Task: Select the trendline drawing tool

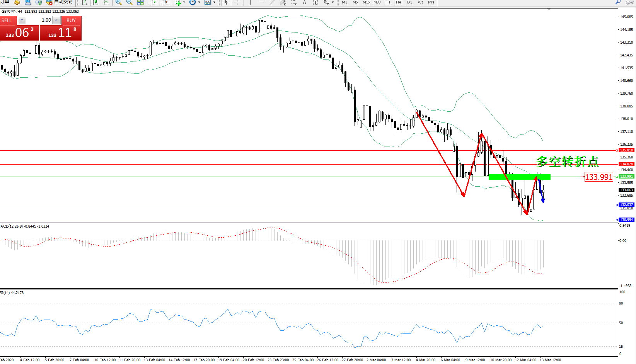Action: (x=272, y=2)
